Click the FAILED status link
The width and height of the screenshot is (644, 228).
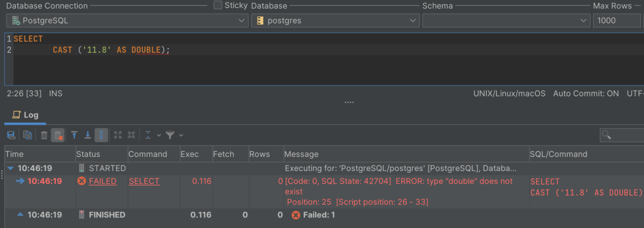click(103, 182)
